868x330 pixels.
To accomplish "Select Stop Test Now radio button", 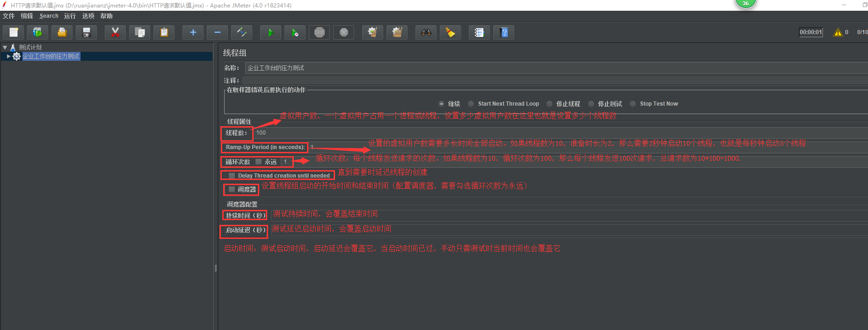I will click(x=633, y=104).
